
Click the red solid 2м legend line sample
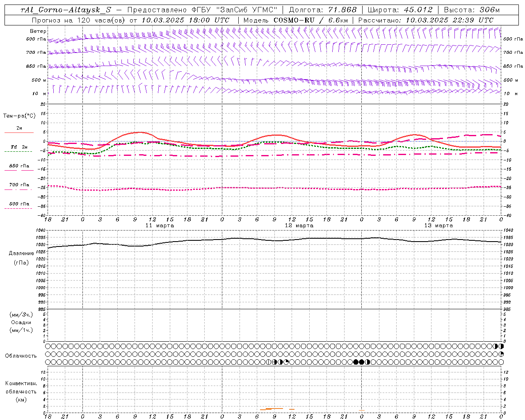tap(19, 132)
